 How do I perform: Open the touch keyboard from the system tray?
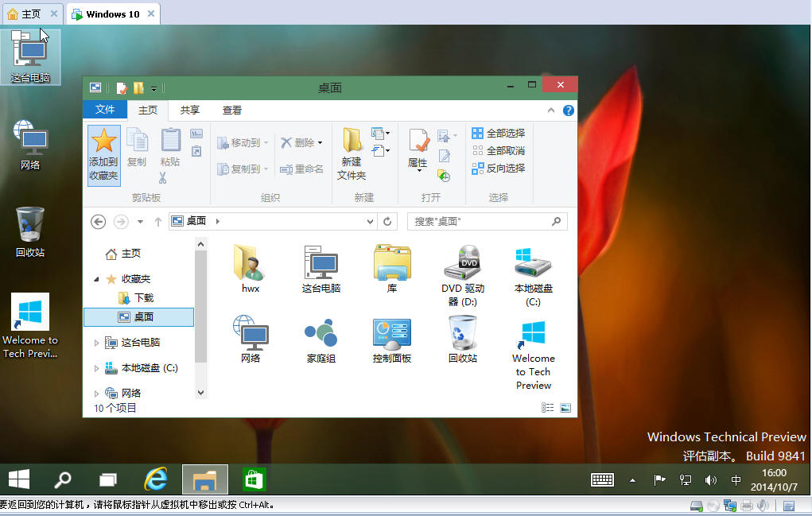[x=602, y=479]
